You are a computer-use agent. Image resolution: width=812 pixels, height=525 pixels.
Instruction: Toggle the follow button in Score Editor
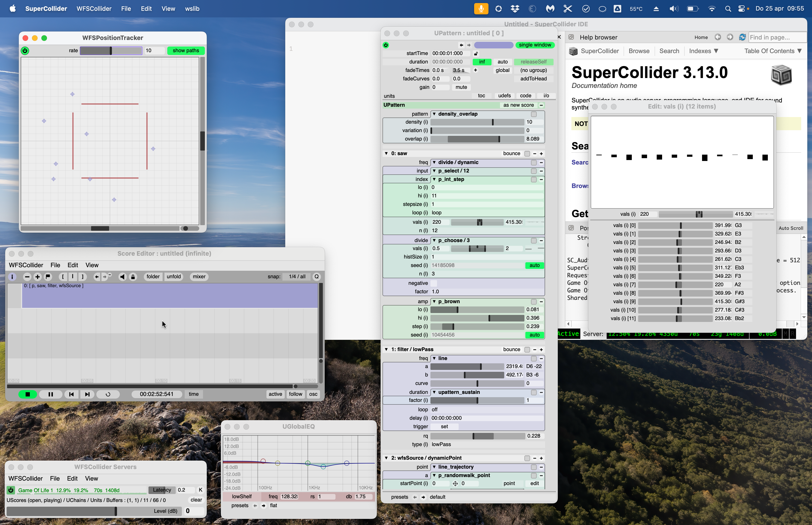(x=295, y=394)
